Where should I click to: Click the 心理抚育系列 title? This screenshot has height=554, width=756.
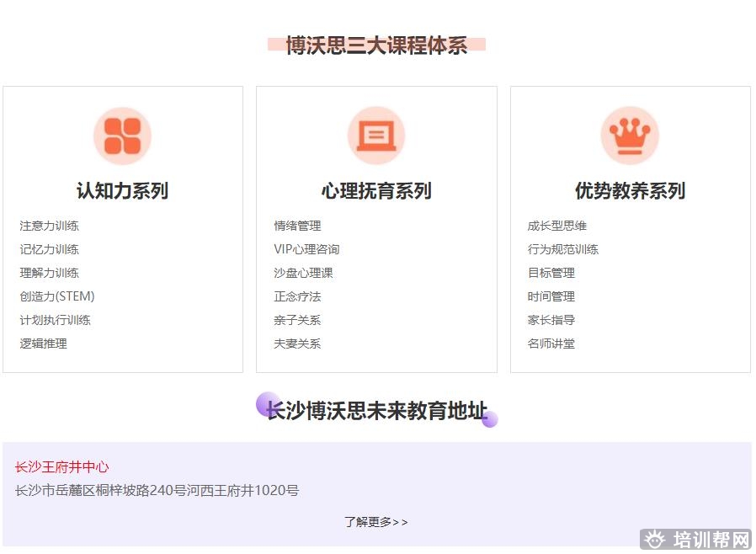coord(376,190)
